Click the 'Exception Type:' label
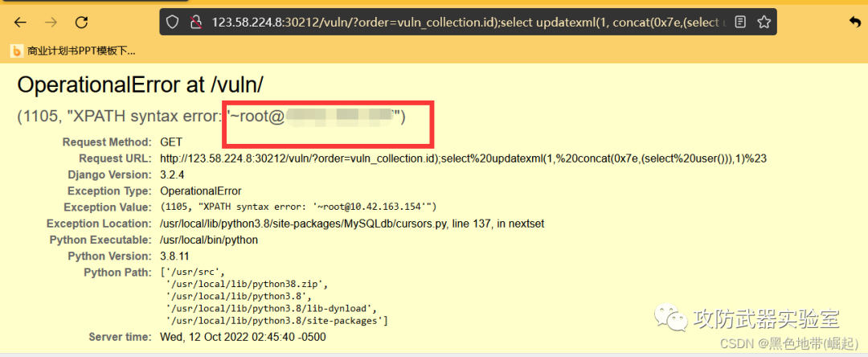Screen dimensions: 868x357 pos(109,191)
